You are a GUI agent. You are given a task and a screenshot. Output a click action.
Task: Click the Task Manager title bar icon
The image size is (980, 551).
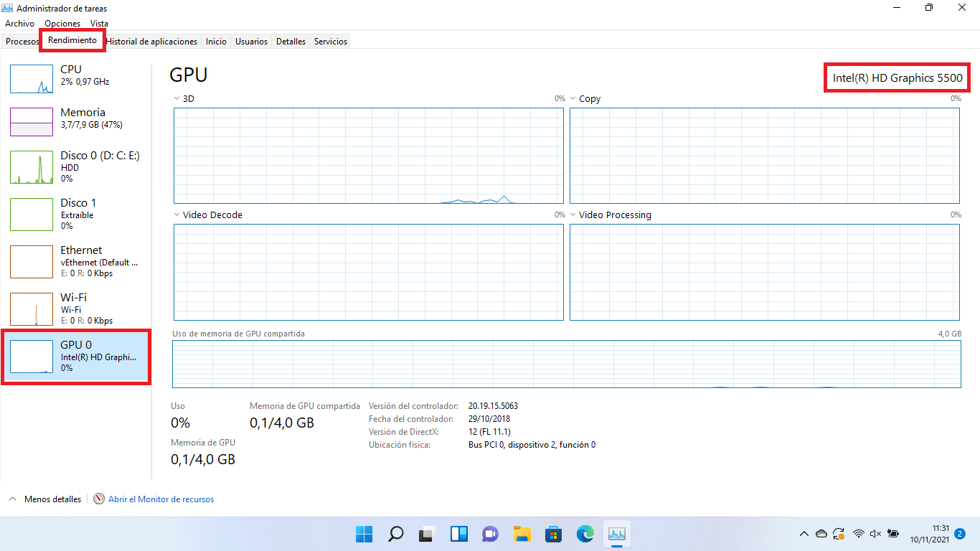pos(9,8)
